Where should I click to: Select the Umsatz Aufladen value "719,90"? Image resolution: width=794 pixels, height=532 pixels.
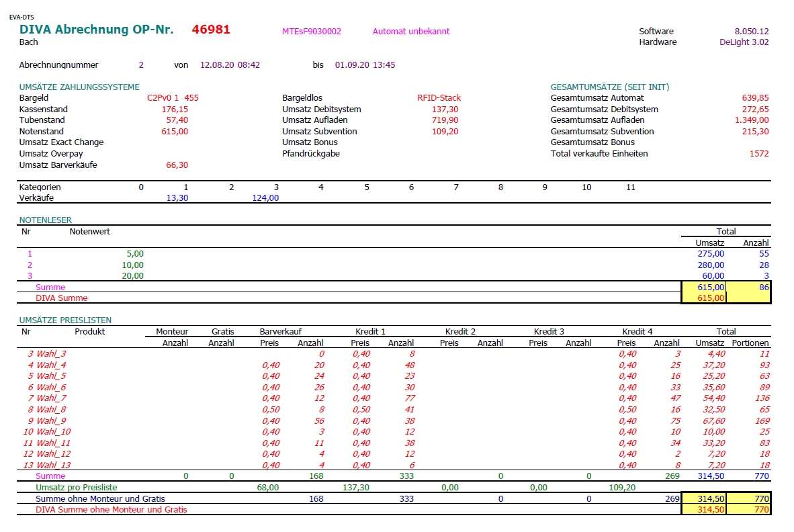[x=445, y=120]
